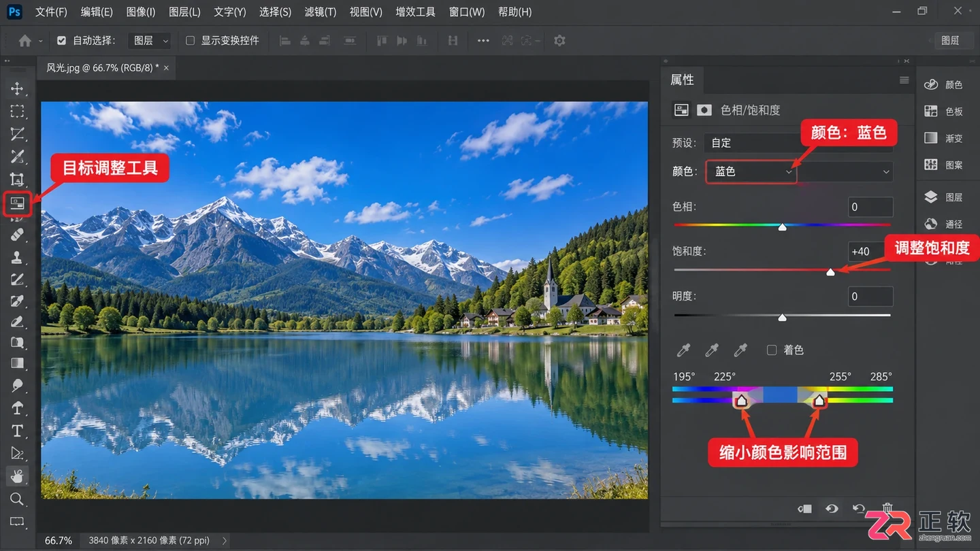Select the Clone Stamp tool
The height and width of the screenshot is (551, 980).
(17, 257)
